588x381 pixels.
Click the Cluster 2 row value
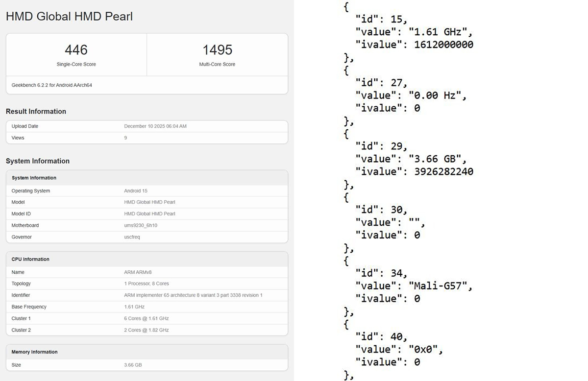(x=147, y=330)
